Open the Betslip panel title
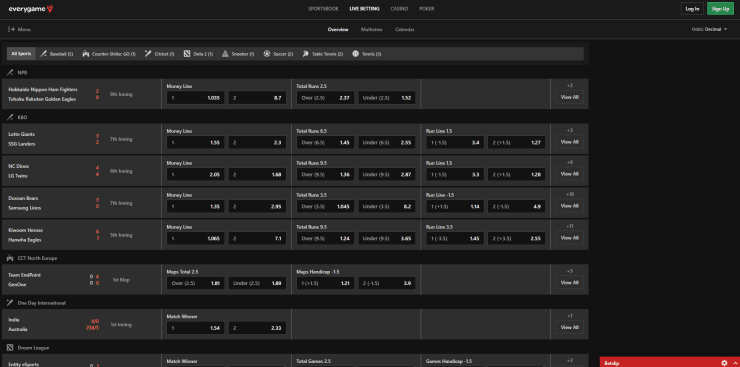 coord(612,363)
